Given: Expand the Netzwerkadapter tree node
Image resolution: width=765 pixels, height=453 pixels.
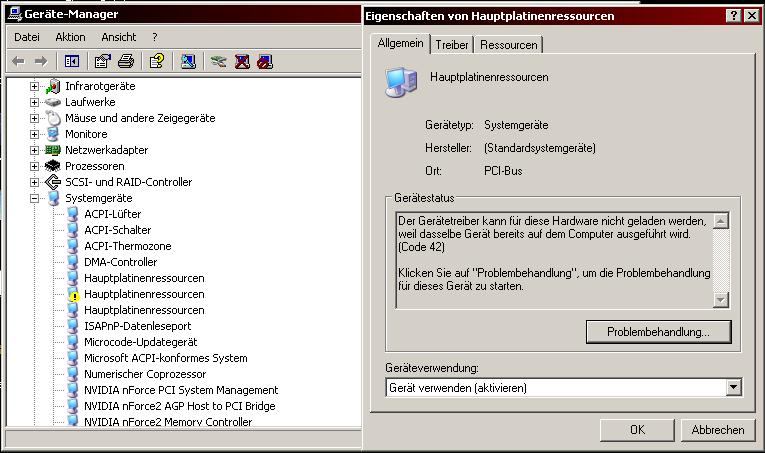Looking at the screenshot, I should 34,150.
